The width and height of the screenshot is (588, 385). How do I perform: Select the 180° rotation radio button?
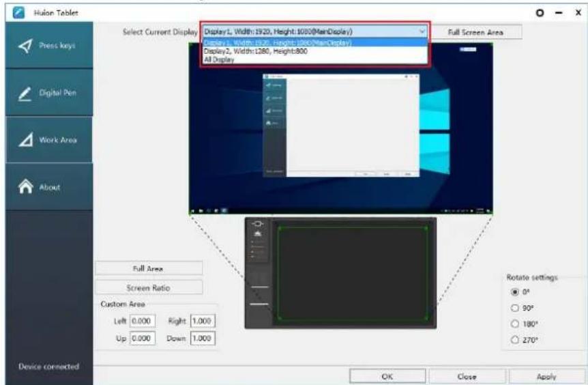point(515,324)
